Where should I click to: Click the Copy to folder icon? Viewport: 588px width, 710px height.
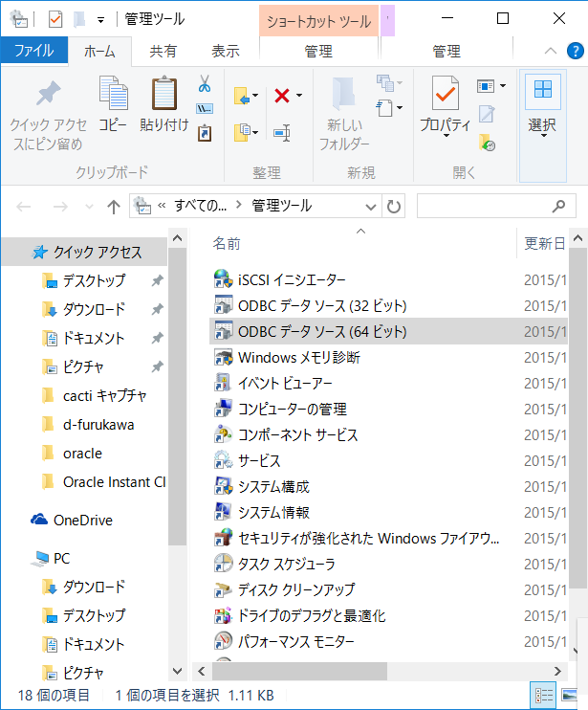tap(242, 132)
